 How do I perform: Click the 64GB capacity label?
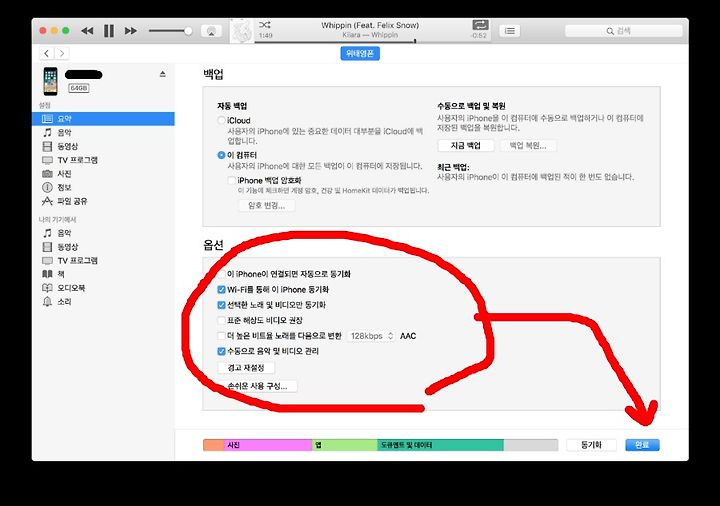pos(79,88)
